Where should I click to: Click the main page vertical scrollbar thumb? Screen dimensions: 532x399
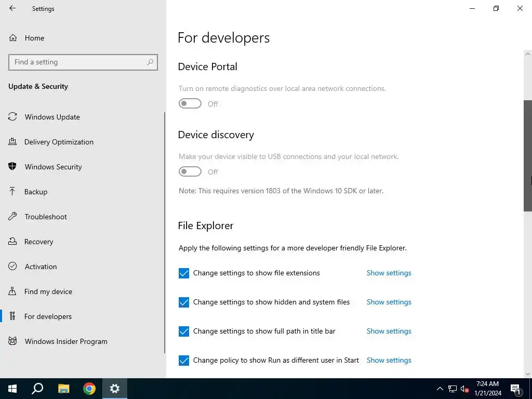tap(528, 156)
